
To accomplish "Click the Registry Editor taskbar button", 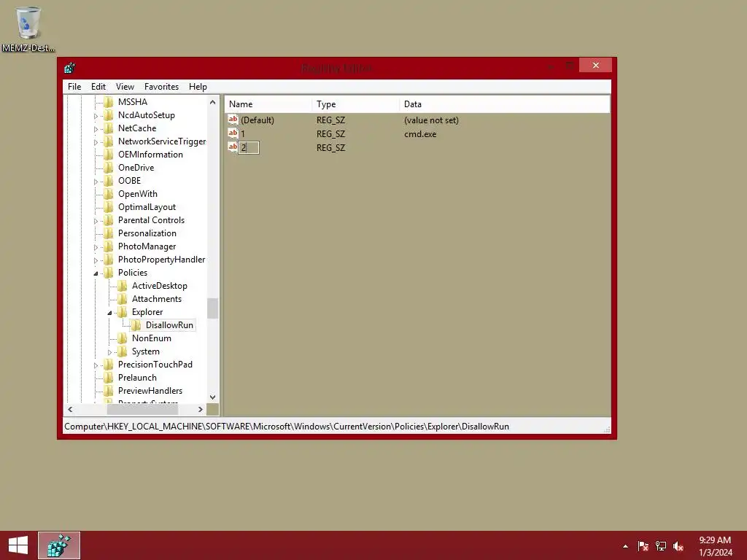I will tap(59, 545).
